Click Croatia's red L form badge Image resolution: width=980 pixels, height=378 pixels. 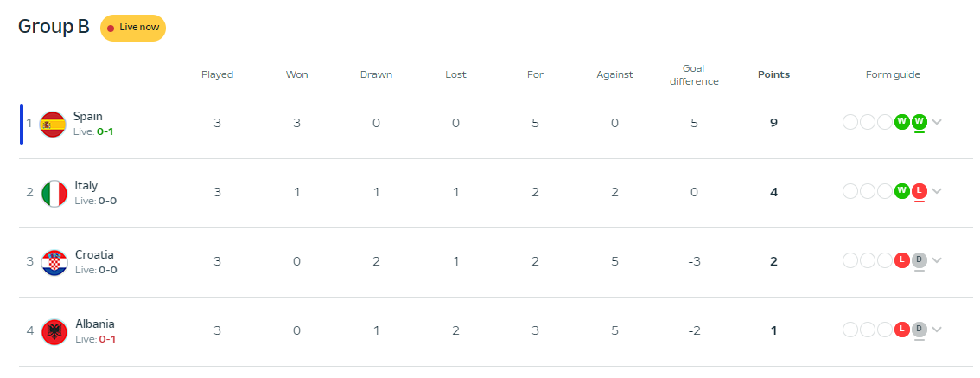pyautogui.click(x=902, y=259)
